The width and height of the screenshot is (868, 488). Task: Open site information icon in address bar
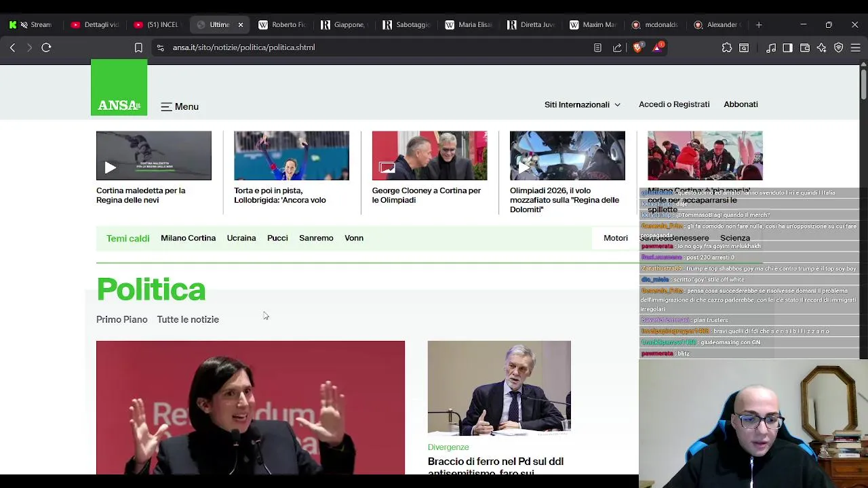(160, 47)
